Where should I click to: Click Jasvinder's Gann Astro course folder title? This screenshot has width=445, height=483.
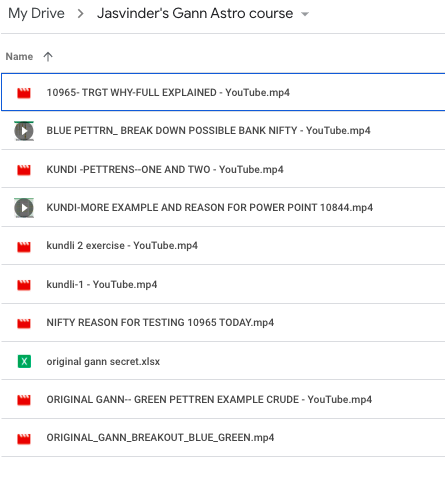(195, 13)
